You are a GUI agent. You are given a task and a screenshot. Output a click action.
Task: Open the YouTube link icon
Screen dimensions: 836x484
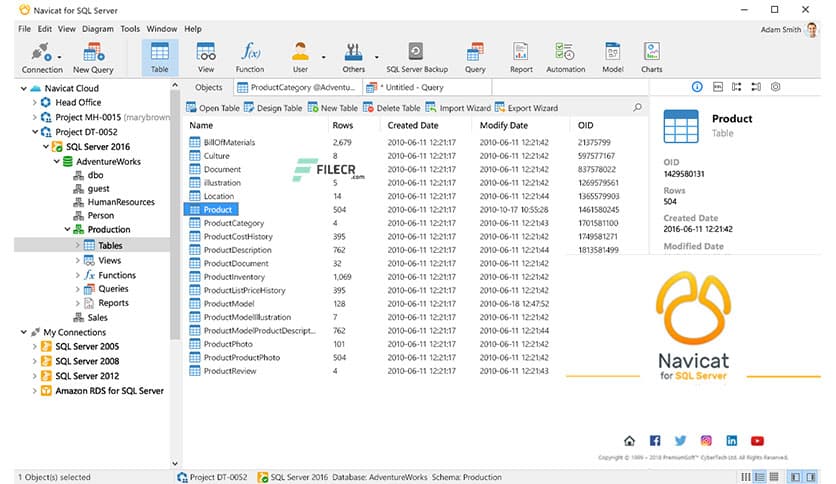tap(757, 441)
